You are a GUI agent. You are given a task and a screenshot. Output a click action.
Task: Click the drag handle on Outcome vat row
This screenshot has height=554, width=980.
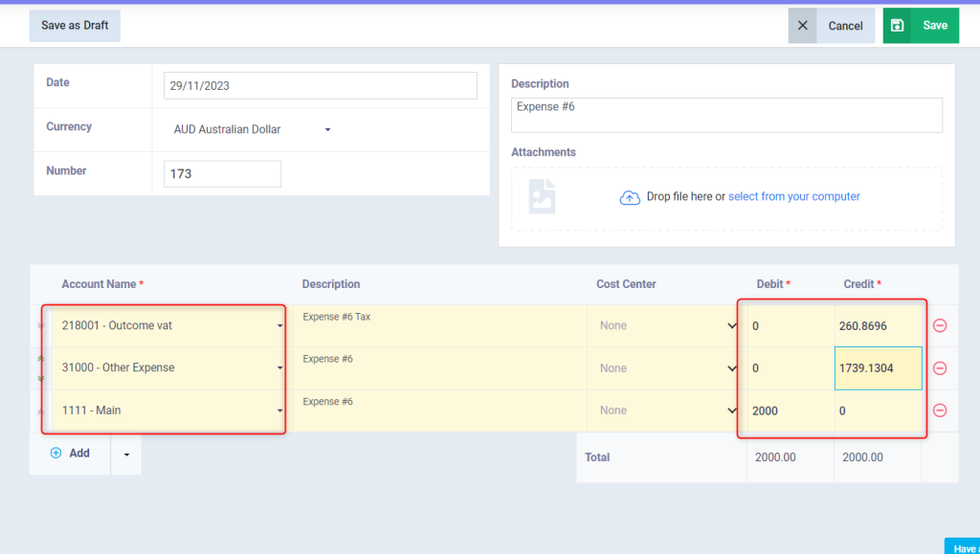pyautogui.click(x=40, y=326)
